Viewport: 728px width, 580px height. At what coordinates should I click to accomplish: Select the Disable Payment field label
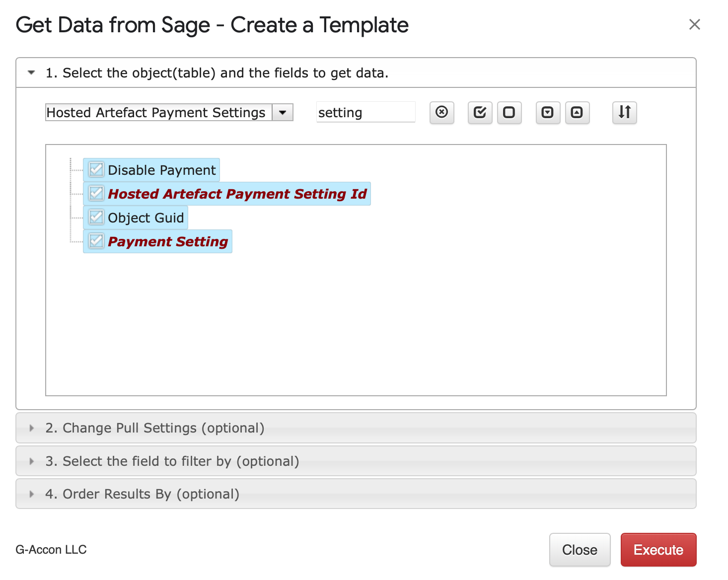162,170
